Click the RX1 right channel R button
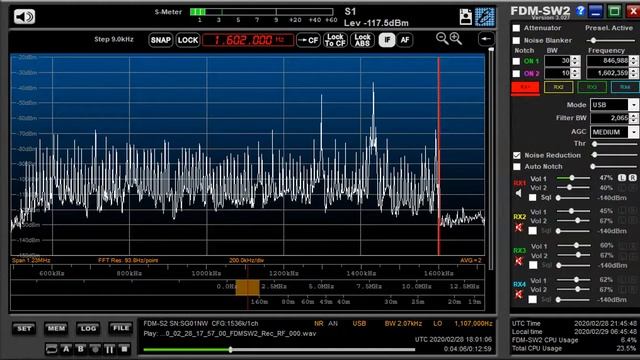The width and height of the screenshot is (640, 360). (632, 178)
